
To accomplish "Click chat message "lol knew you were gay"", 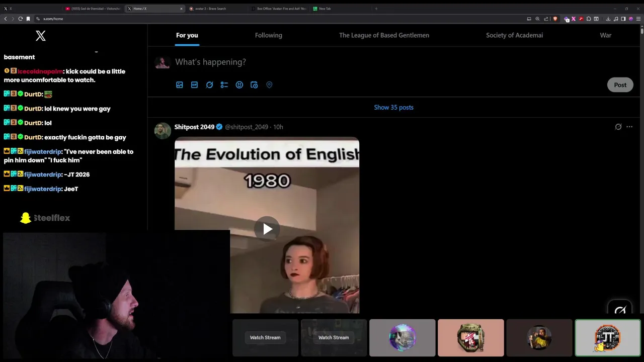I will [77, 109].
